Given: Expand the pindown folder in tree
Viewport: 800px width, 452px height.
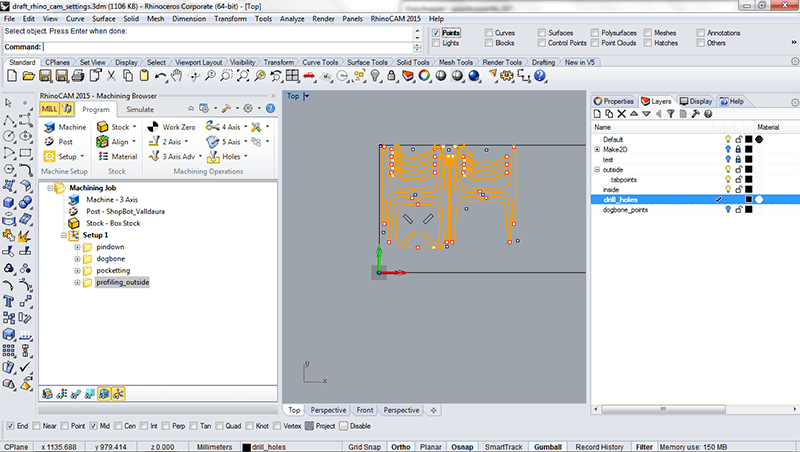Looking at the screenshot, I should point(77,247).
